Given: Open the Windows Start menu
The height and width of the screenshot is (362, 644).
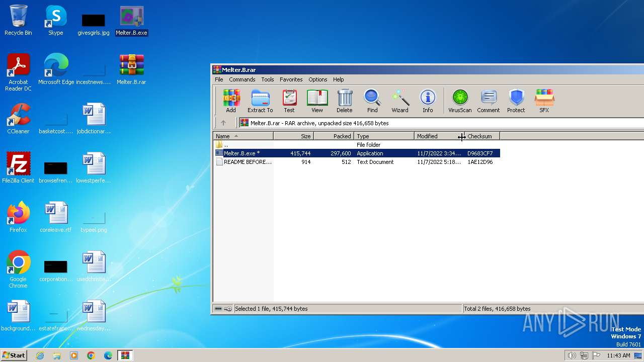Looking at the screenshot, I should pyautogui.click(x=14, y=355).
